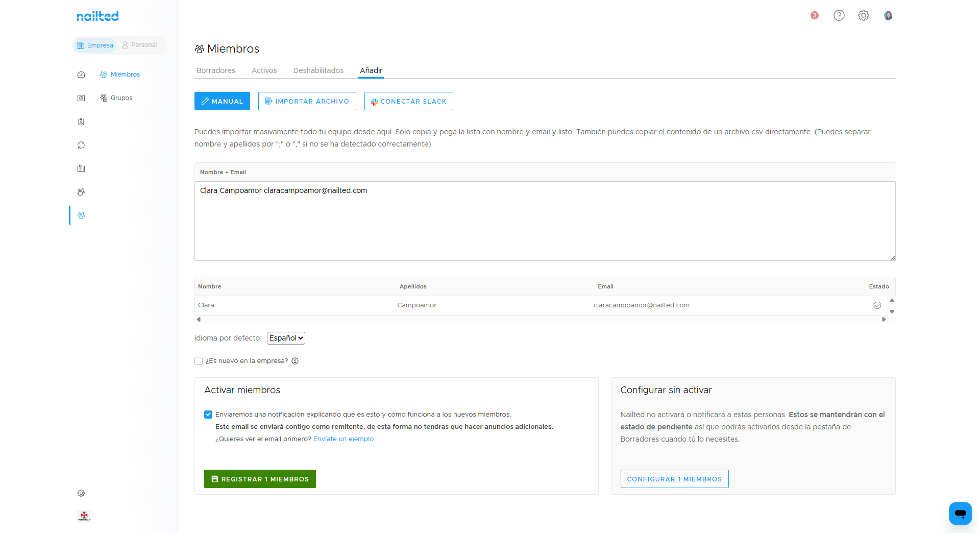980x533 pixels.
Task: Click the claracampoamor@nailted.com table cell
Action: tap(642, 305)
